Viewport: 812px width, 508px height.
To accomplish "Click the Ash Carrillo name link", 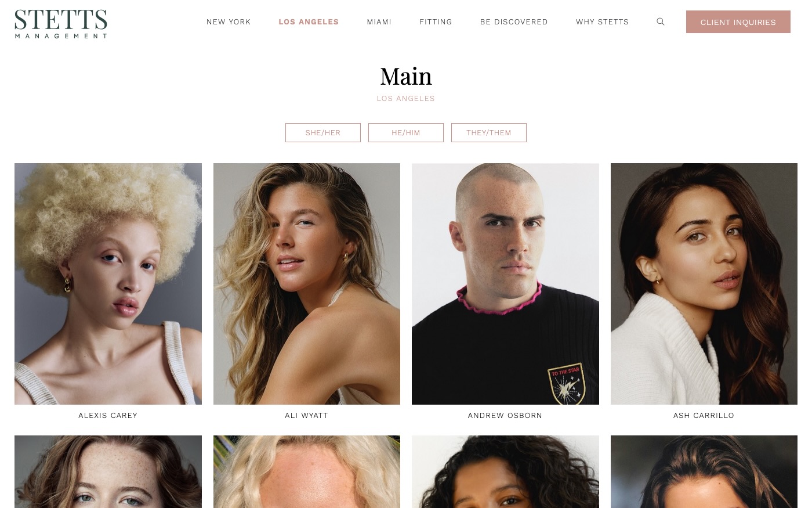I will [x=704, y=415].
